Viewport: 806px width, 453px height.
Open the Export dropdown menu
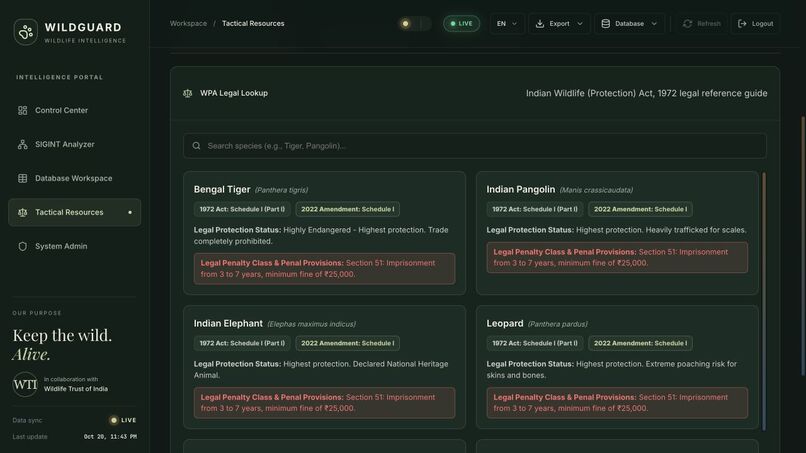[x=559, y=24]
